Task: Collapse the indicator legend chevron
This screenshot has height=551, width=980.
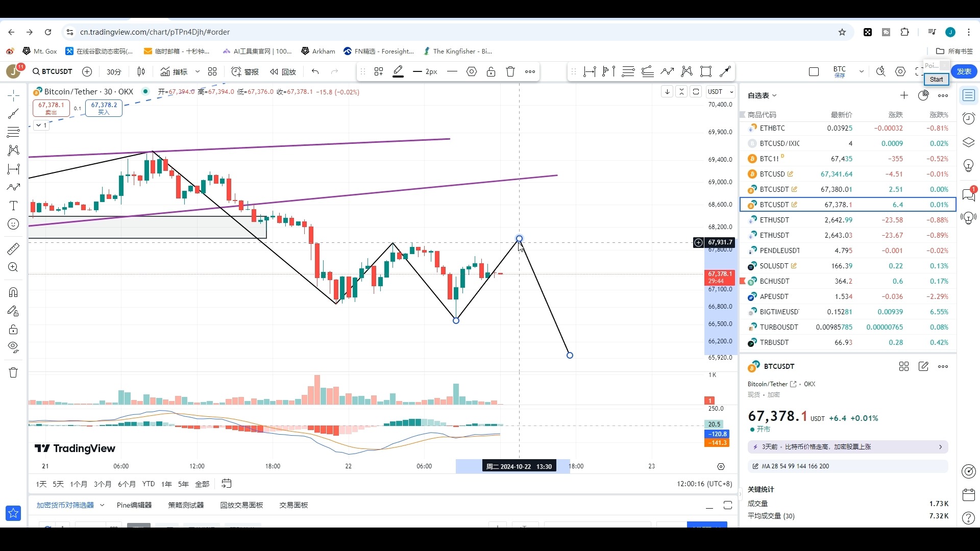Action: pos(41,125)
